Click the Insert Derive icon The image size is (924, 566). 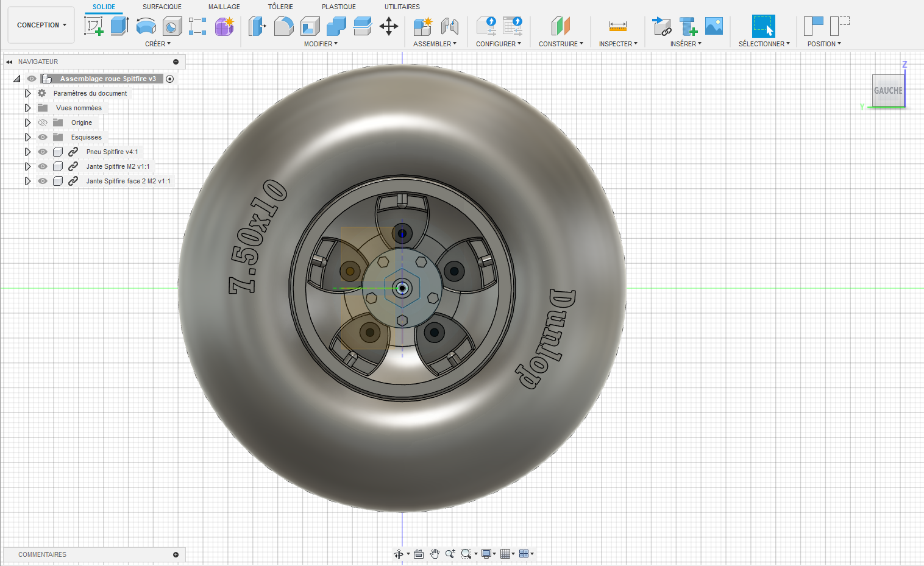coord(661,26)
